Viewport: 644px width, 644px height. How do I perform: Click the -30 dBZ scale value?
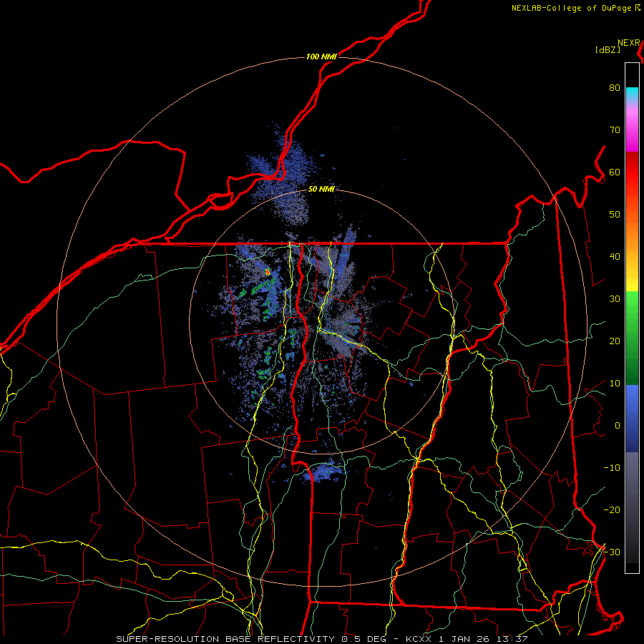pyautogui.click(x=612, y=552)
